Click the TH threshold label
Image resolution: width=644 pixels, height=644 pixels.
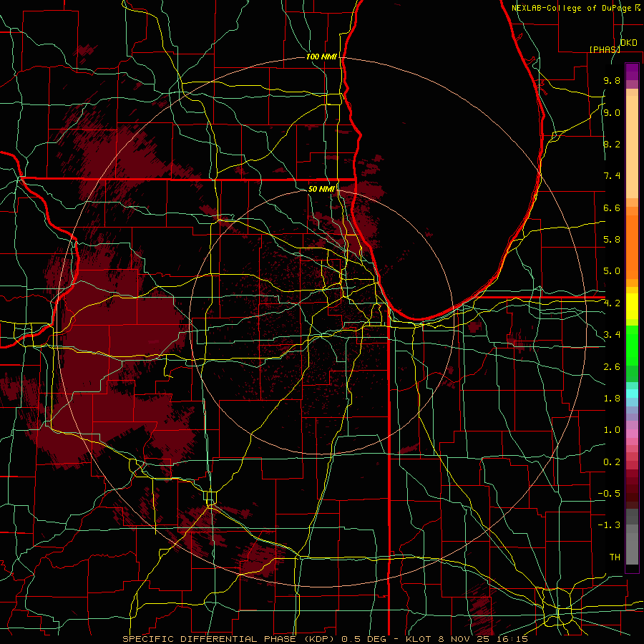(615, 557)
